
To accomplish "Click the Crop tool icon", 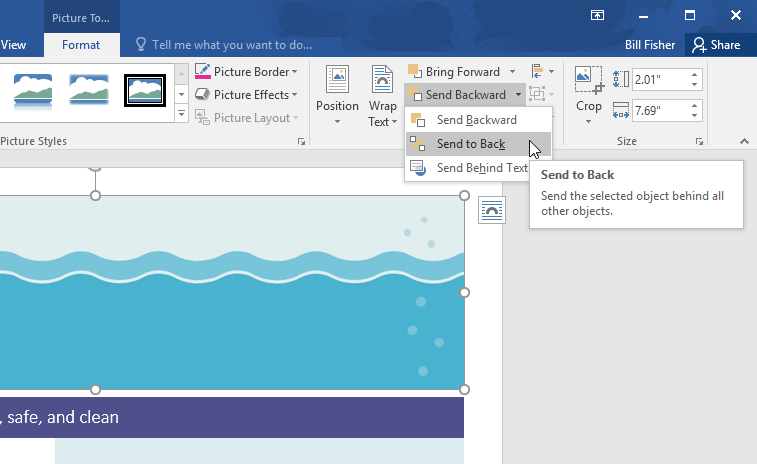I will [x=589, y=80].
